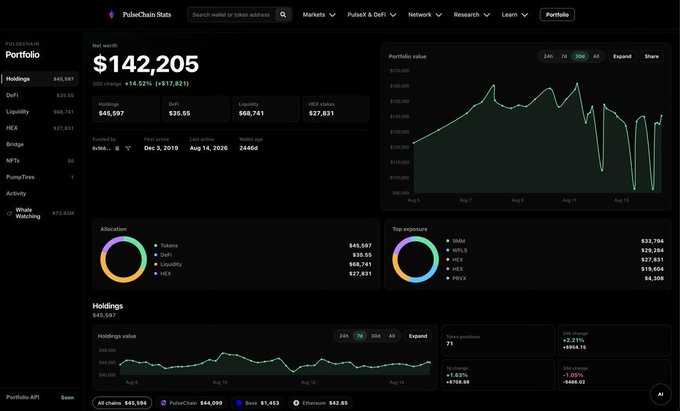The height and width of the screenshot is (411, 680).
Task: Select PumpTires in the sidebar
Action: pos(40,177)
